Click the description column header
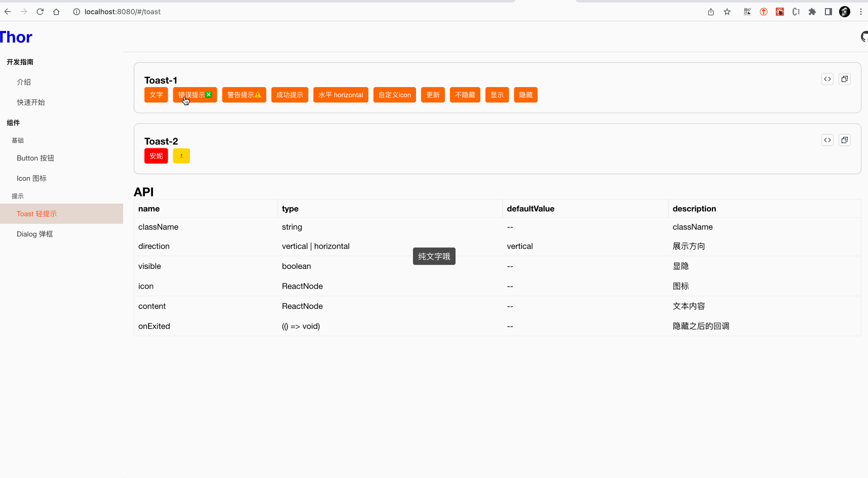The height and width of the screenshot is (478, 868). (694, 209)
